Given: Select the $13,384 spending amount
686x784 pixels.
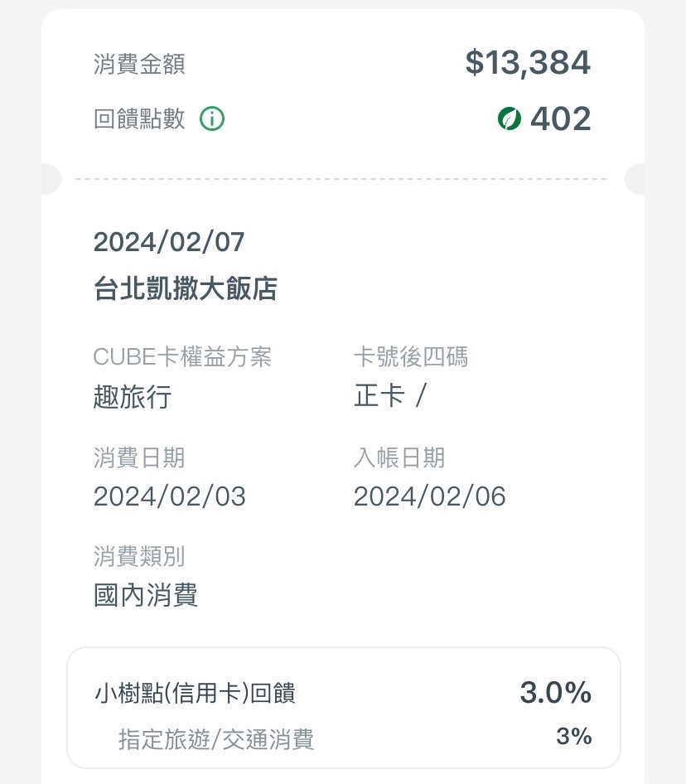Looking at the screenshot, I should [528, 63].
